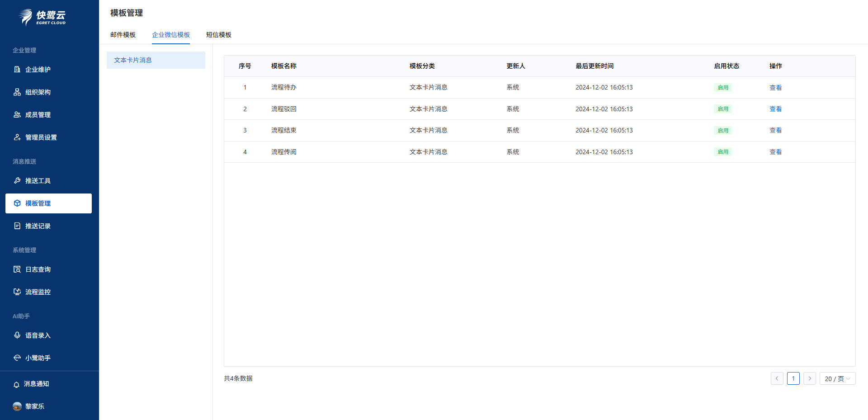The image size is (868, 420).
Task: Go to the previous page arrow
Action: (777, 379)
